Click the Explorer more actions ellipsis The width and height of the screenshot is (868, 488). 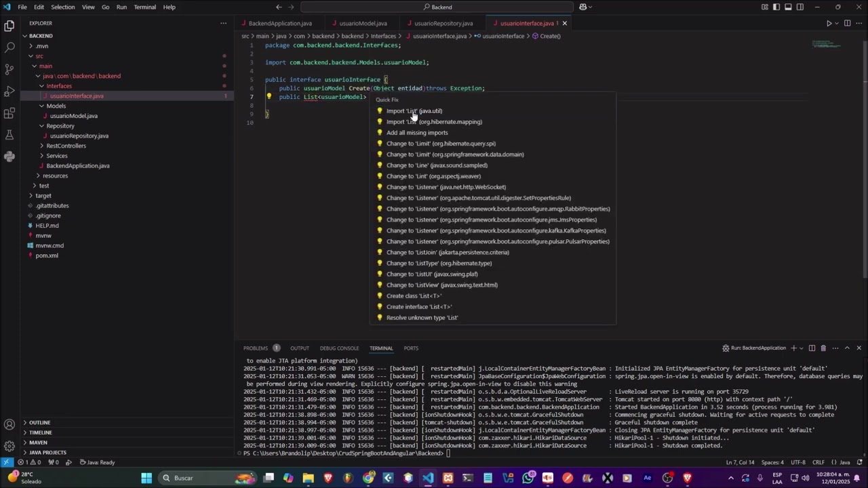point(223,23)
